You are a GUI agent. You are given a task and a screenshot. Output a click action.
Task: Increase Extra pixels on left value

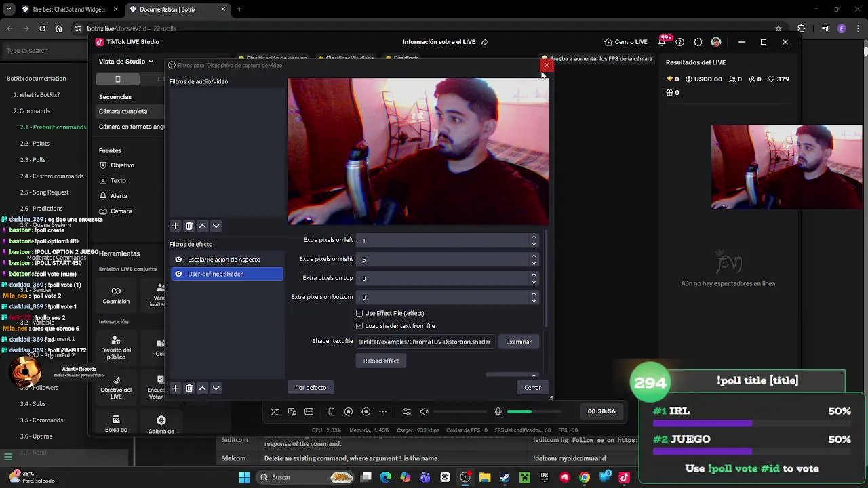click(534, 237)
